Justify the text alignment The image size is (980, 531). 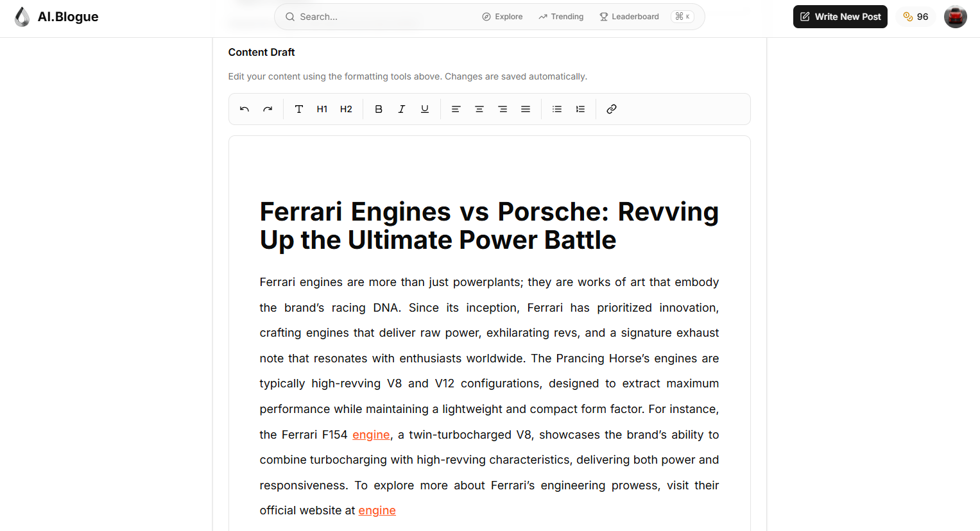(x=526, y=109)
